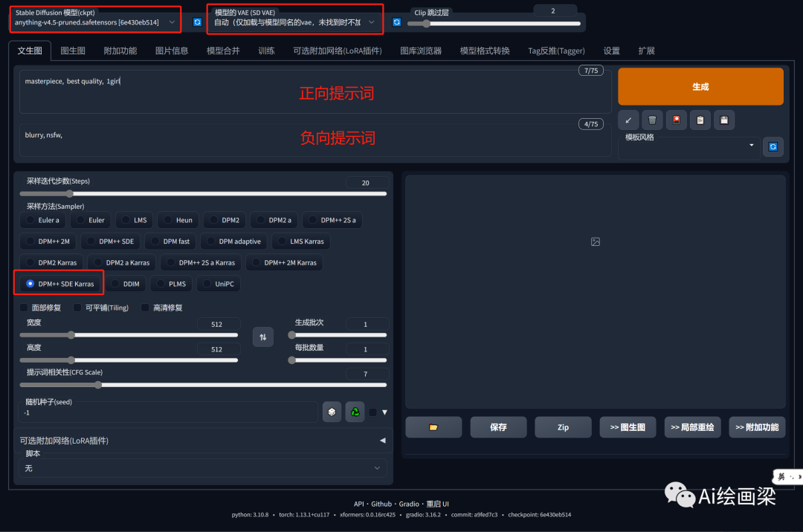The image size is (803, 532).
Task: Swap width and height values
Action: point(262,337)
